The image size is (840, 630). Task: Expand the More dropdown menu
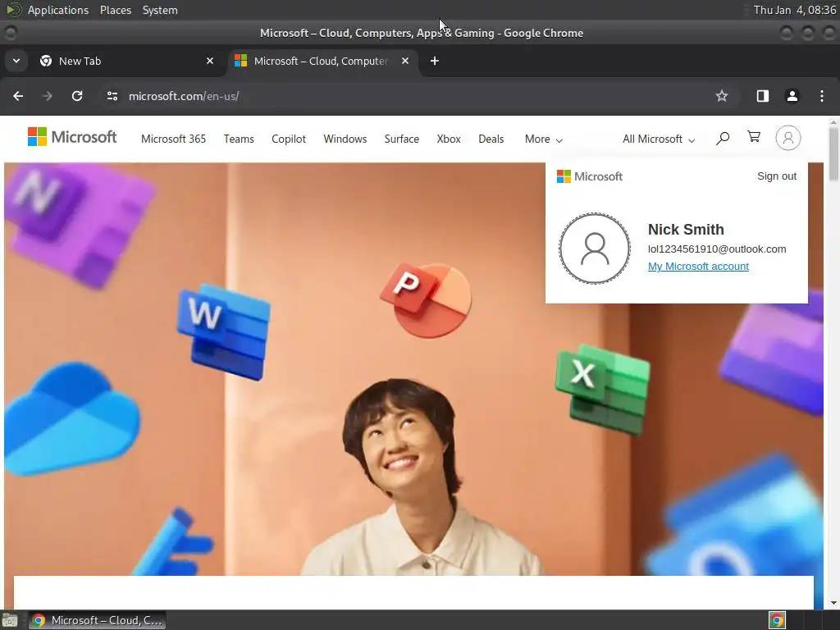pyautogui.click(x=544, y=139)
